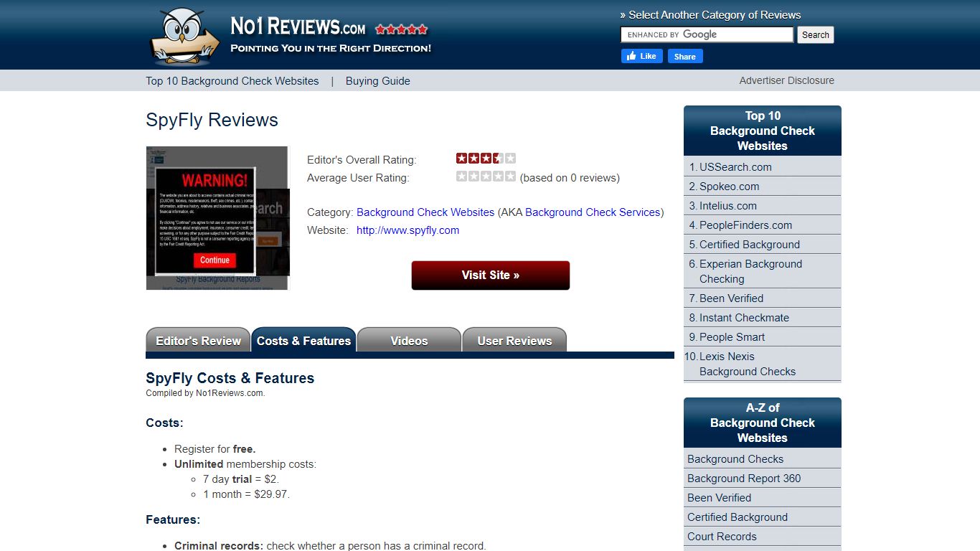Click the SpyFly Reviews page heading
Image resolution: width=980 pixels, height=551 pixels.
(212, 120)
